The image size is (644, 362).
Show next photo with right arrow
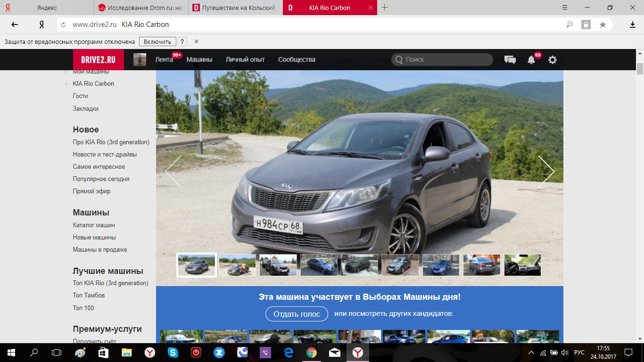pyautogui.click(x=547, y=172)
